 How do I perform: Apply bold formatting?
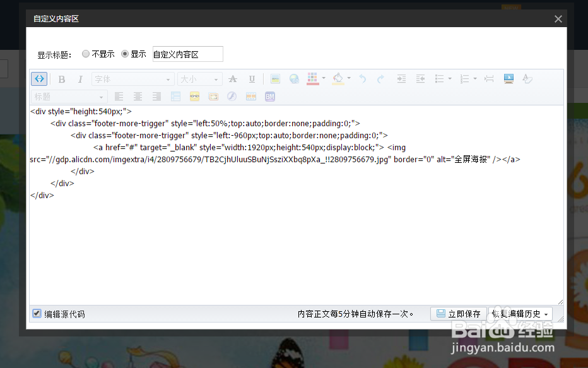click(x=62, y=79)
